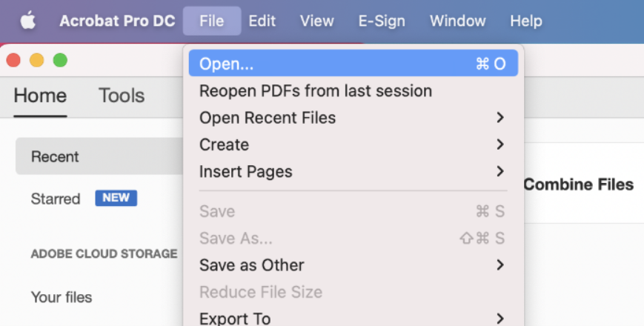Image resolution: width=644 pixels, height=326 pixels.
Task: Open Your files under Adobe Cloud Storage
Action: tap(62, 298)
